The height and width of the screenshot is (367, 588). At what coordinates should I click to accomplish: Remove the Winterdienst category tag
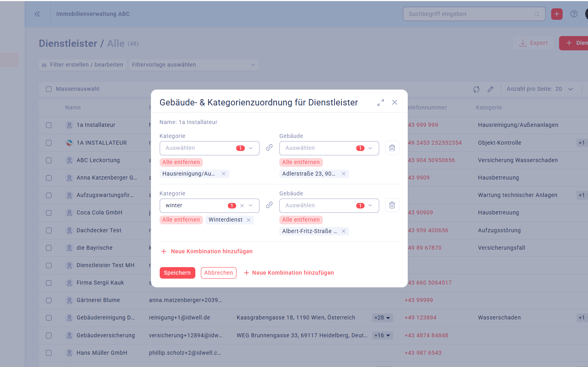point(248,220)
